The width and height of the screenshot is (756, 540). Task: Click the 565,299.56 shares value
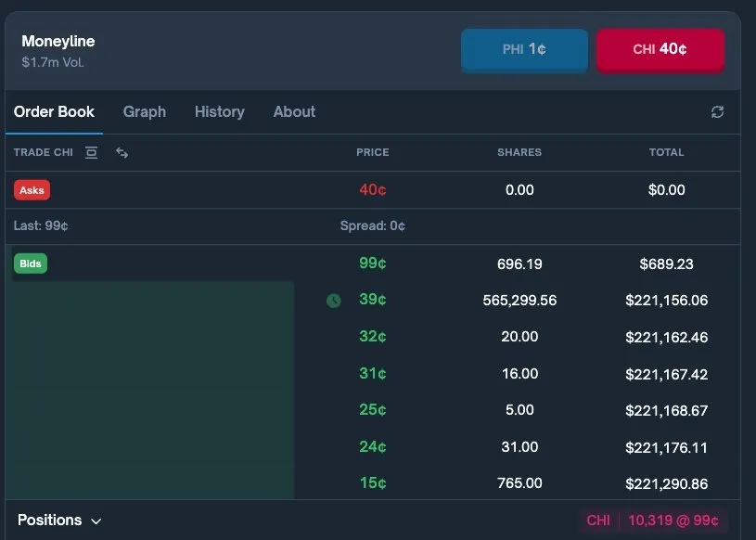(519, 301)
